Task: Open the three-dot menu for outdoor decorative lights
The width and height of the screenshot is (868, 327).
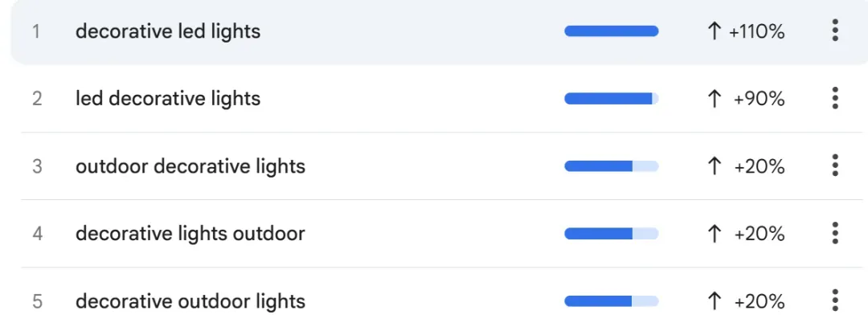Action: pyautogui.click(x=835, y=166)
